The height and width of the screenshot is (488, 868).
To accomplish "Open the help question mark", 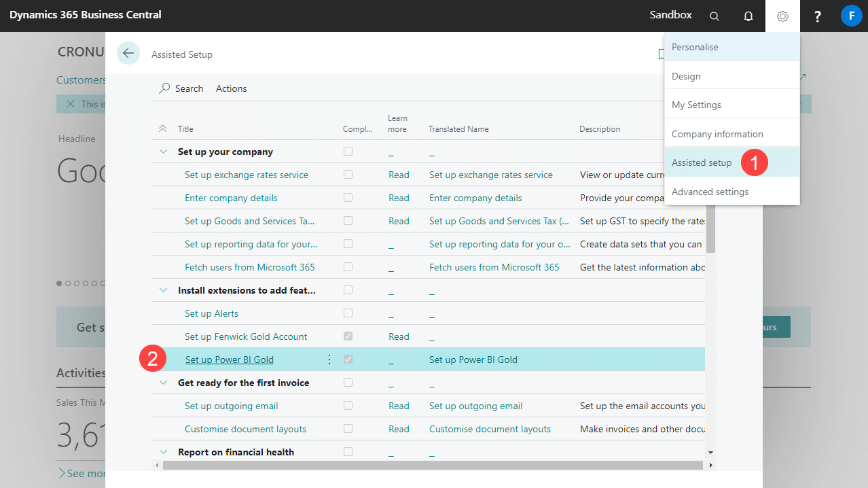I will pos(818,16).
